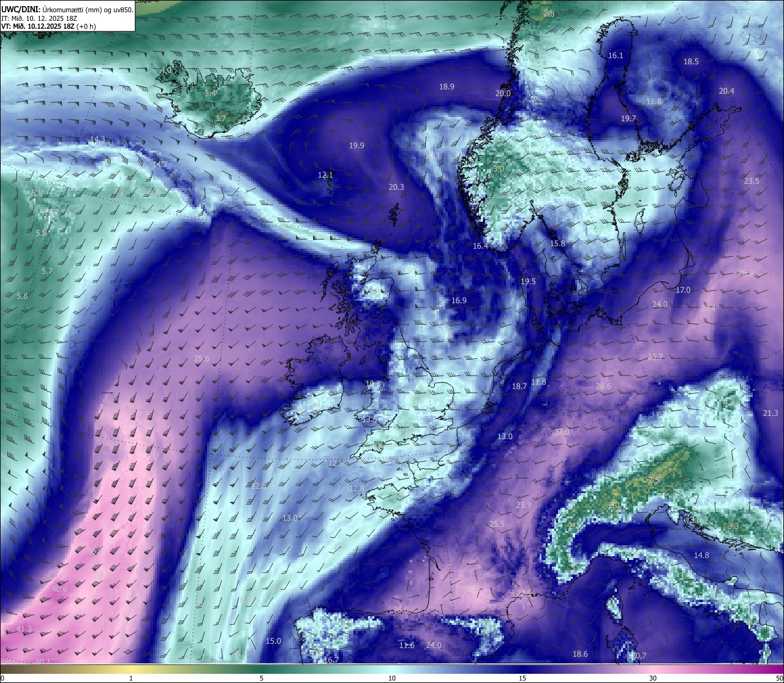Select the value label "2.8" at top
The image size is (784, 683).
[549, 14]
